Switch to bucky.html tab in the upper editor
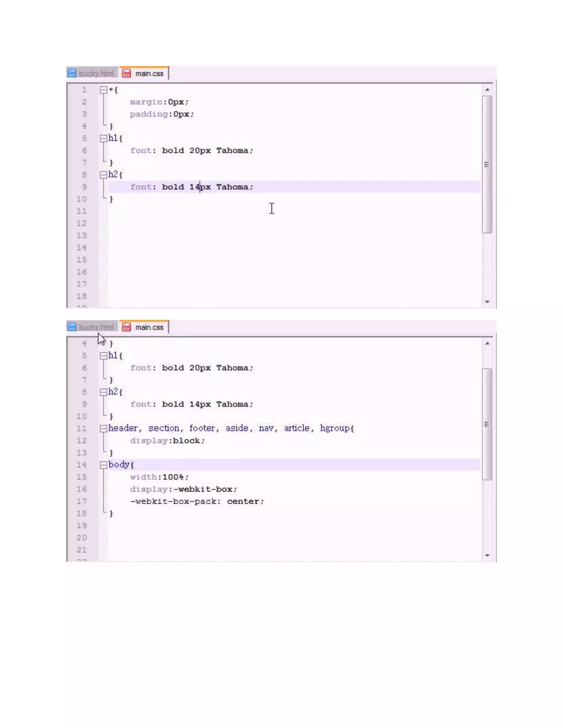This screenshot has height=728, width=563. [x=92, y=73]
